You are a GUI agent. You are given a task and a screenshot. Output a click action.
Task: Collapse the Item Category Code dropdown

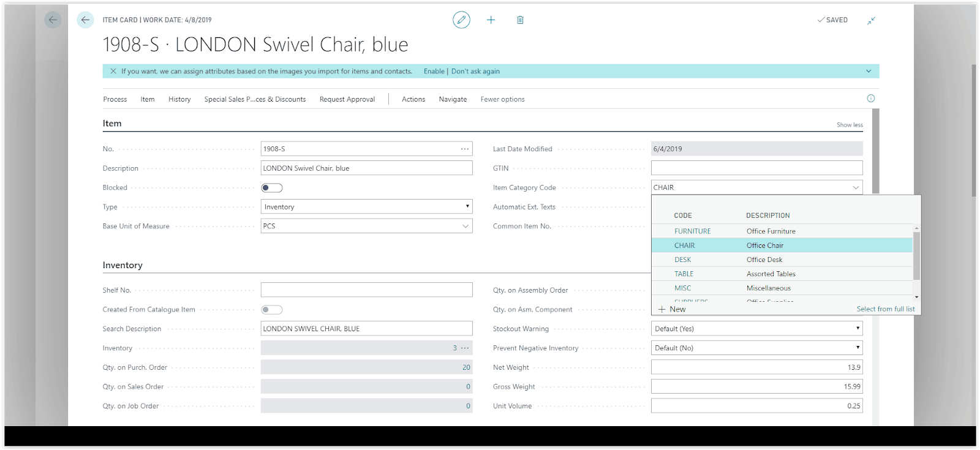coord(856,187)
